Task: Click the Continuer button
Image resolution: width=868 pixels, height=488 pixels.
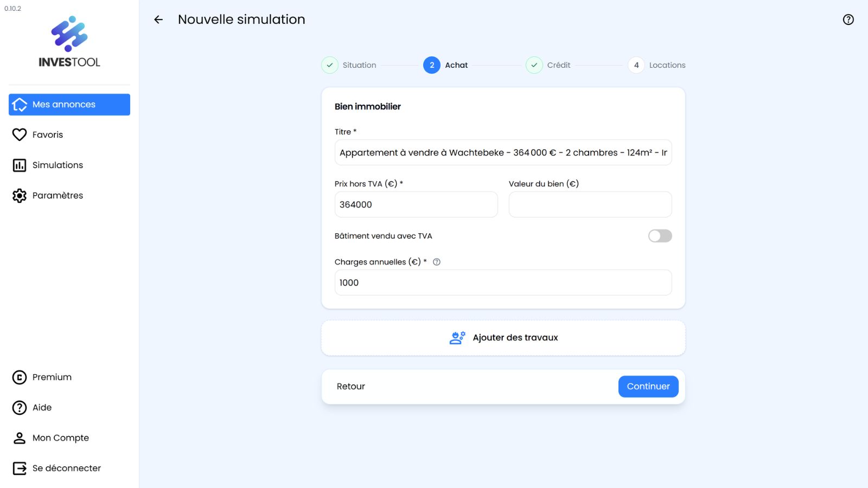Action: (x=648, y=387)
